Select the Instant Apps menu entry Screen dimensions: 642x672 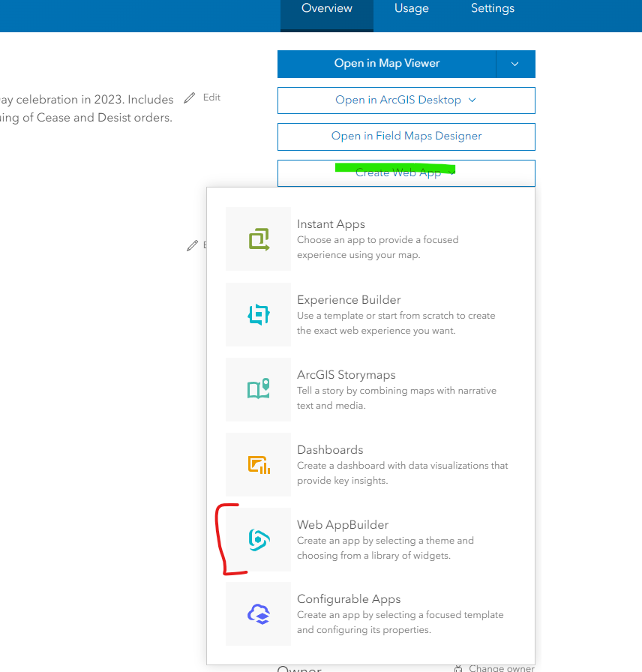[331, 224]
